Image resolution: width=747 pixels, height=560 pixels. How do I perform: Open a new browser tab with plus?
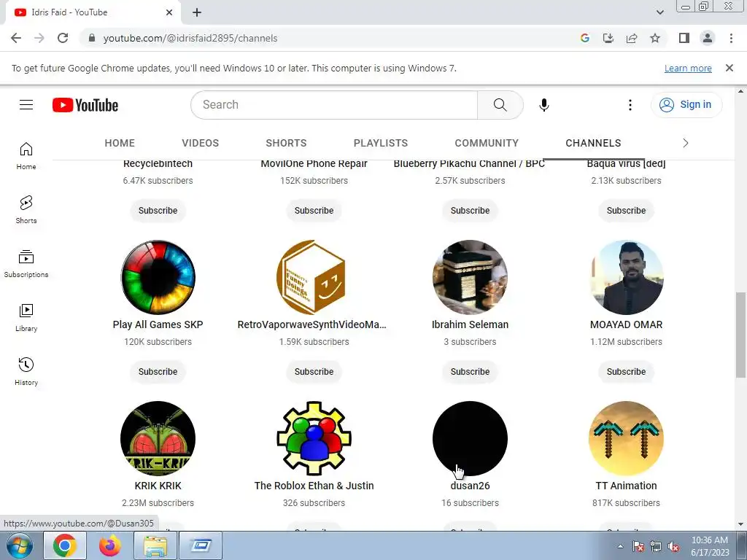[x=197, y=13]
